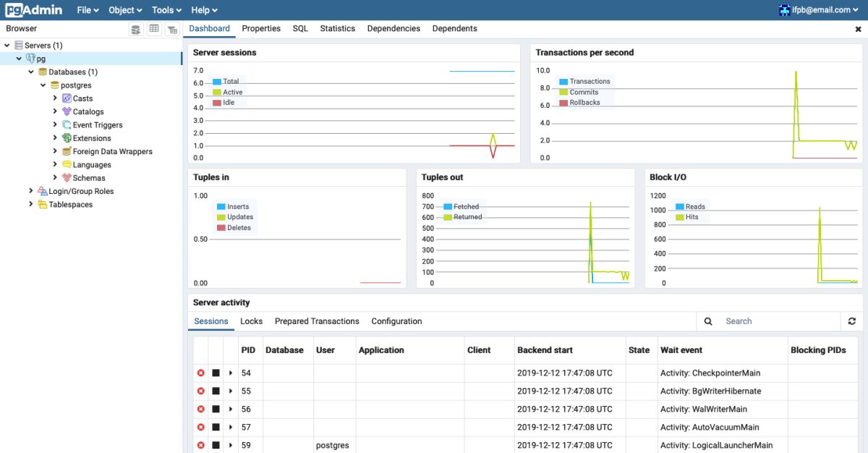Click the postgres database icon
The height and width of the screenshot is (453, 868).
[x=55, y=85]
